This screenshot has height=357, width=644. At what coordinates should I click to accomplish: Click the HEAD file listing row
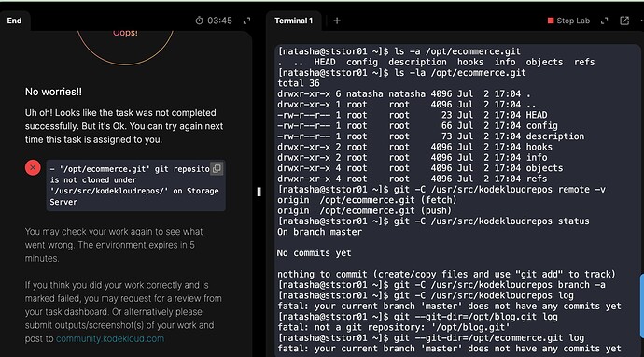pos(413,115)
